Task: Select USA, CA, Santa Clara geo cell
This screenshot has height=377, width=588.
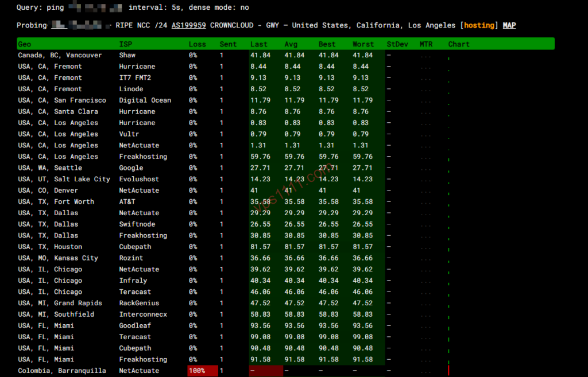Action: pyautogui.click(x=58, y=111)
